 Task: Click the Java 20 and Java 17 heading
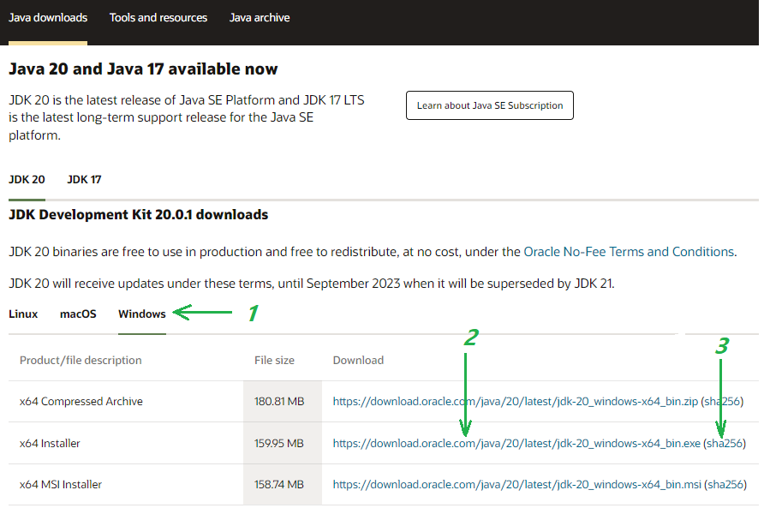(143, 69)
